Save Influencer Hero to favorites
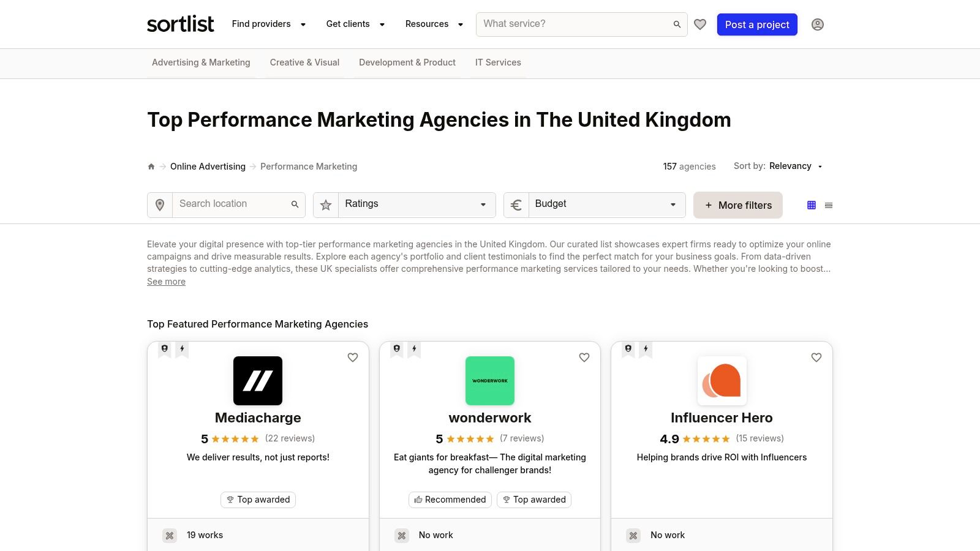This screenshot has height=551, width=980. click(x=816, y=358)
